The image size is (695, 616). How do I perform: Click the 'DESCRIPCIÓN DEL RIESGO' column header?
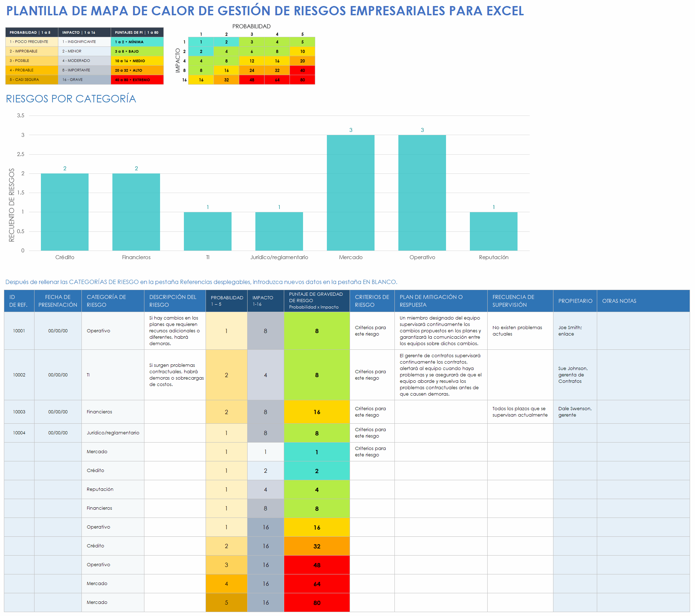pyautogui.click(x=175, y=301)
